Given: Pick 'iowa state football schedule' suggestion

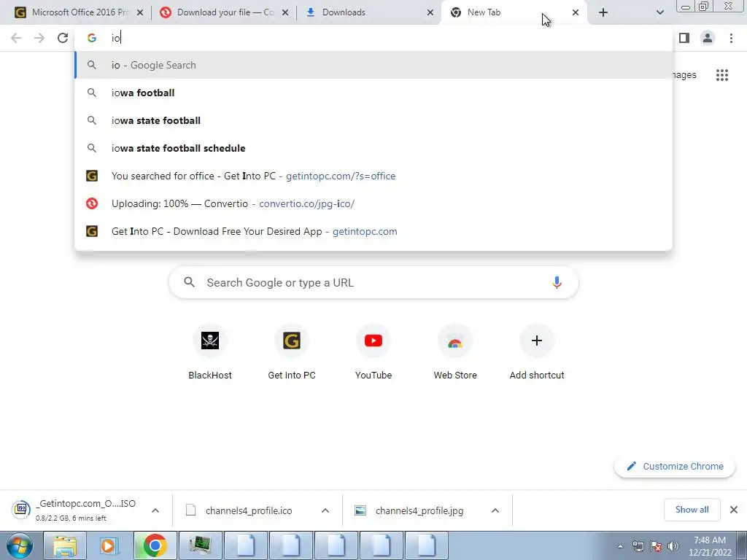Looking at the screenshot, I should pos(373,148).
